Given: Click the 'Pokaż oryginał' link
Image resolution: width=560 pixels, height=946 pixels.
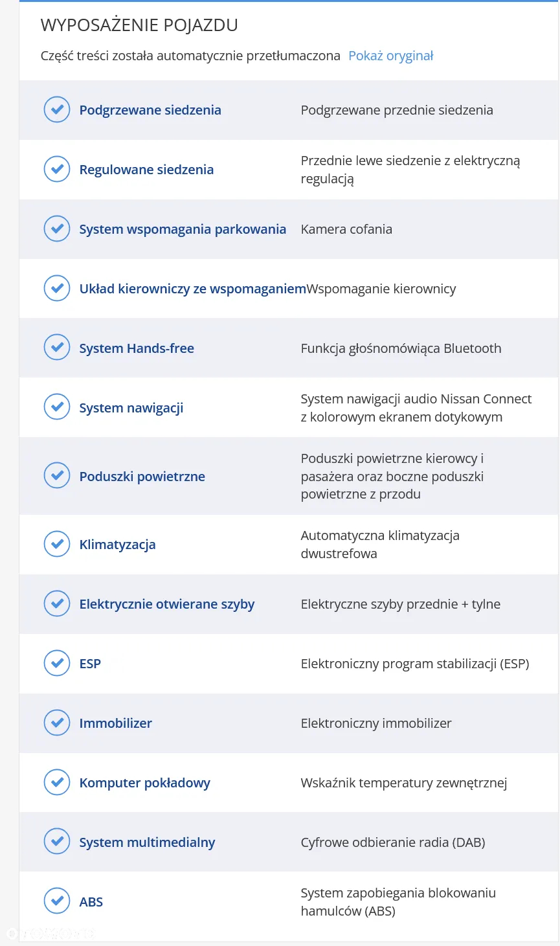Looking at the screenshot, I should click(390, 56).
